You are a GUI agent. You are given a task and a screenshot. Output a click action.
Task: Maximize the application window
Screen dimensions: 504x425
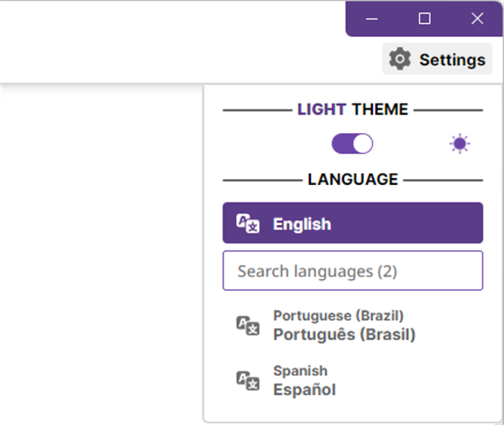(425, 19)
